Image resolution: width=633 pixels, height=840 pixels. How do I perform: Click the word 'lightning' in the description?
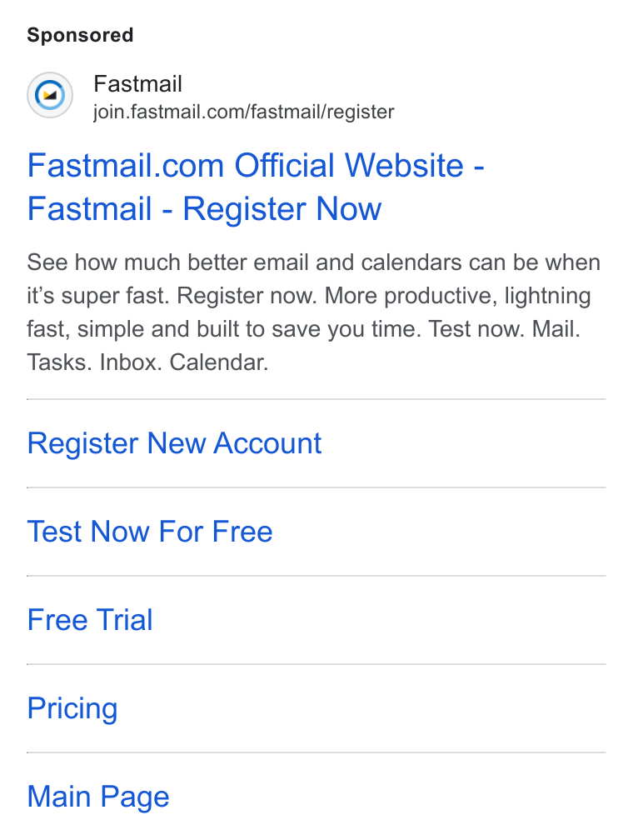pos(547,296)
